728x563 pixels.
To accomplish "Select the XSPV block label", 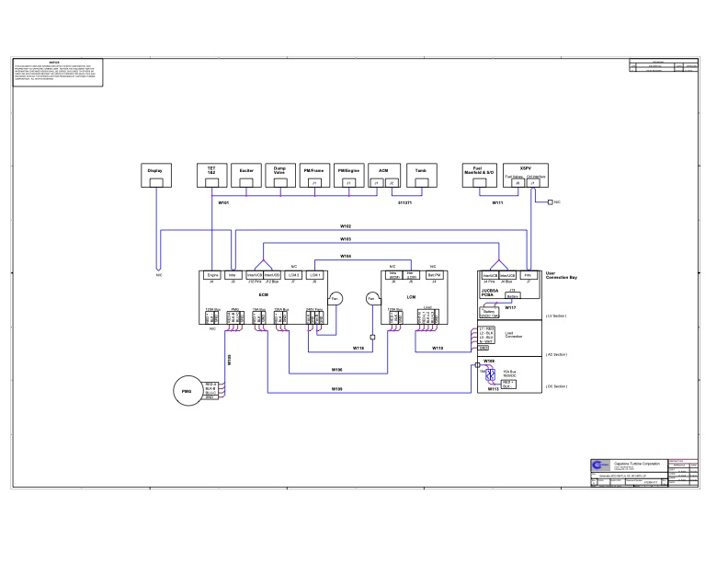I will 526,168.
